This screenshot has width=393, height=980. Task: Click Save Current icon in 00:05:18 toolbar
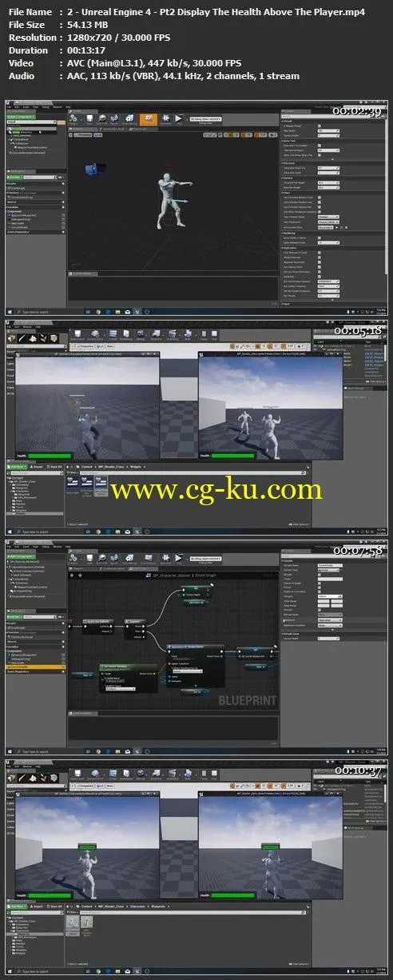click(77, 337)
